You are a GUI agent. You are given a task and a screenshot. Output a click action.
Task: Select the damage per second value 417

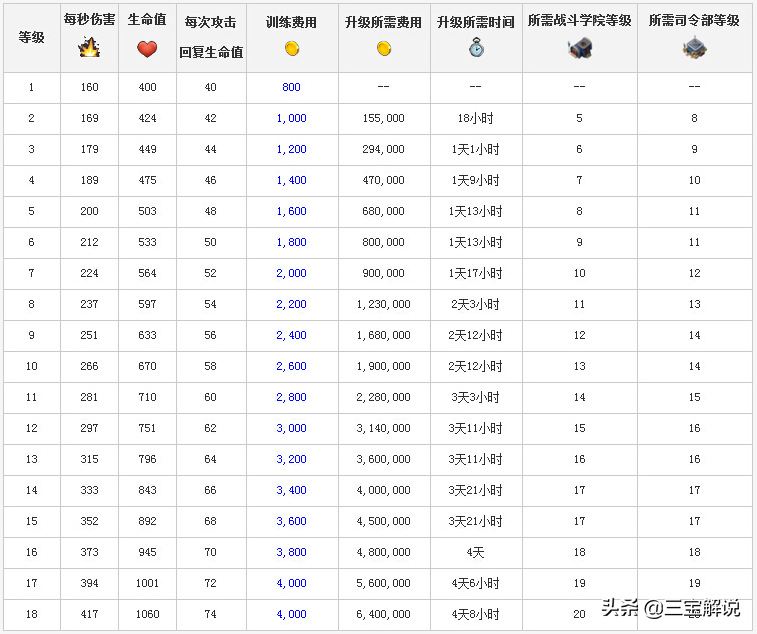(89, 614)
